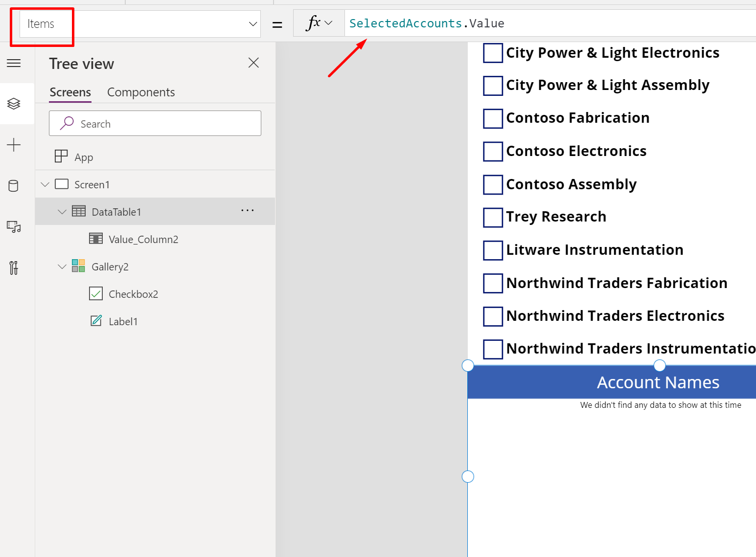Collapse the Gallery2 tree node
The image size is (756, 557).
pos(62,267)
